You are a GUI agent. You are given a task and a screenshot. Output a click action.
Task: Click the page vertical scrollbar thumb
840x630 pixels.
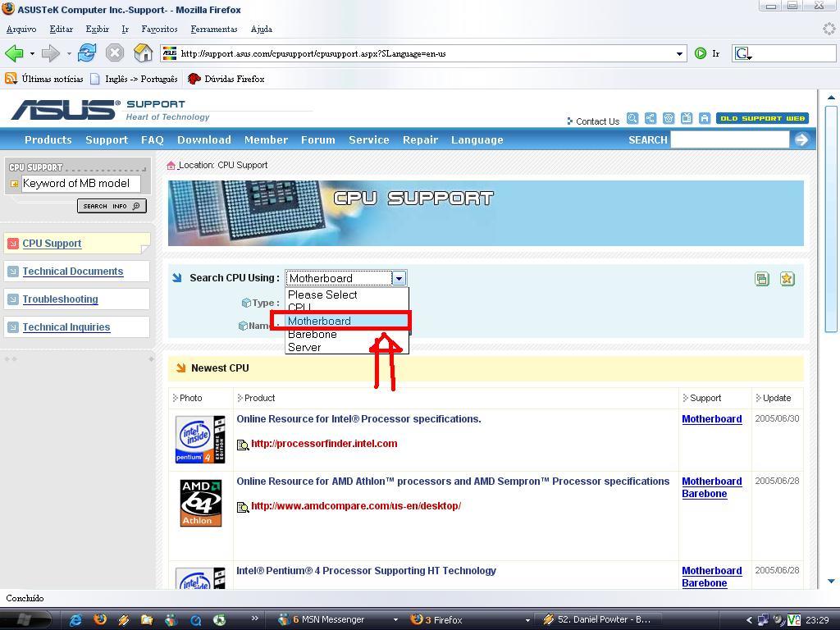(x=831, y=219)
